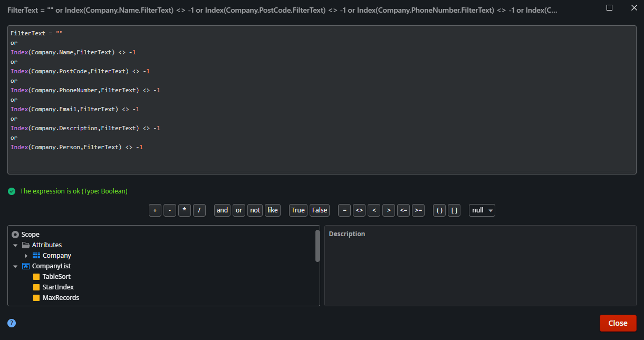This screenshot has height=340, width=644.
Task: Expand the Company node in the tree
Action: point(26,255)
